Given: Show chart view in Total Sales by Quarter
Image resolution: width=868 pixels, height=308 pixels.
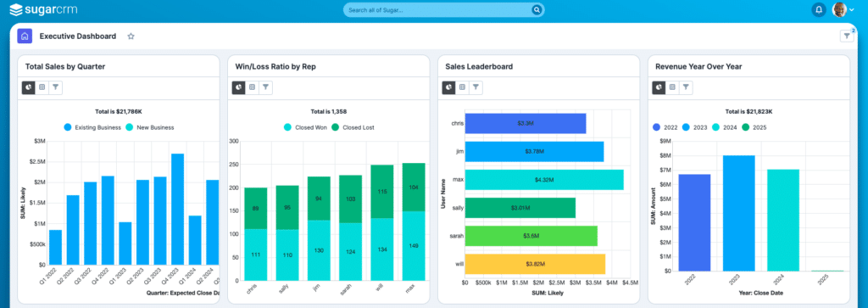Looking at the screenshot, I should coord(29,87).
